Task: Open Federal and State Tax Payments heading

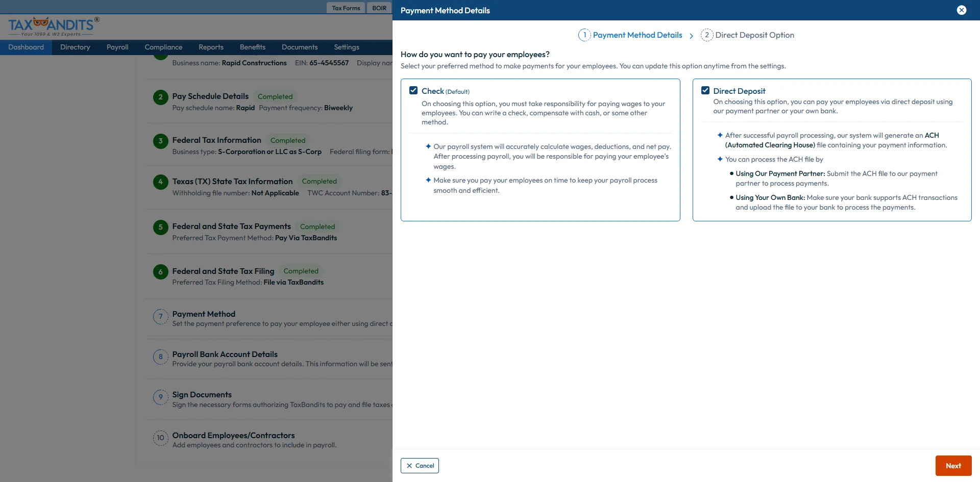Action: tap(232, 226)
